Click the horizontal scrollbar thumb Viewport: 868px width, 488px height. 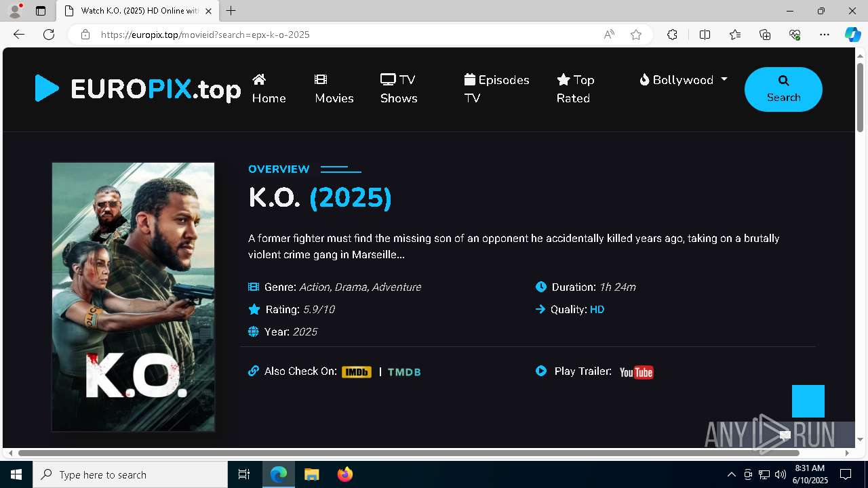(x=408, y=453)
